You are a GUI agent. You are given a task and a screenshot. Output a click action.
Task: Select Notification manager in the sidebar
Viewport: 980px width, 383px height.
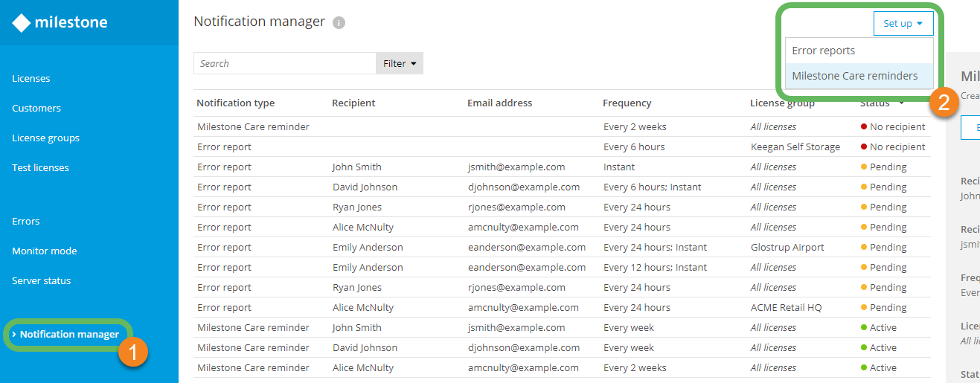click(69, 335)
